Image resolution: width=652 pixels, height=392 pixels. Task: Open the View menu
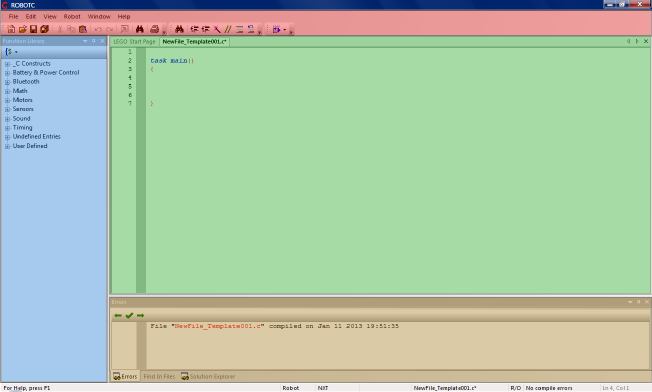50,17
